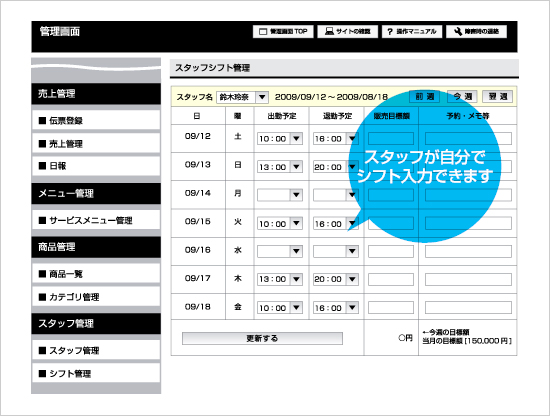Click the 更新する button

(262, 338)
